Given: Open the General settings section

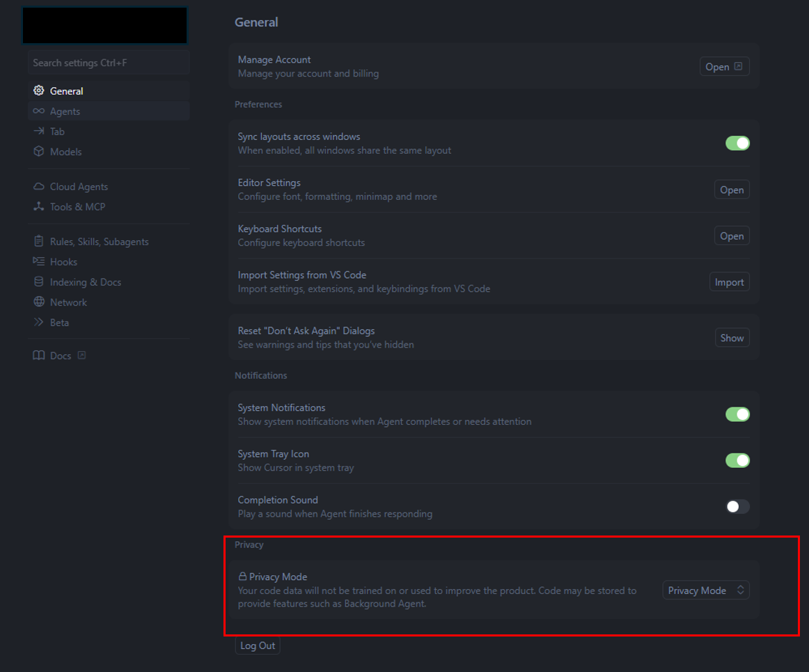Looking at the screenshot, I should pos(109,91).
